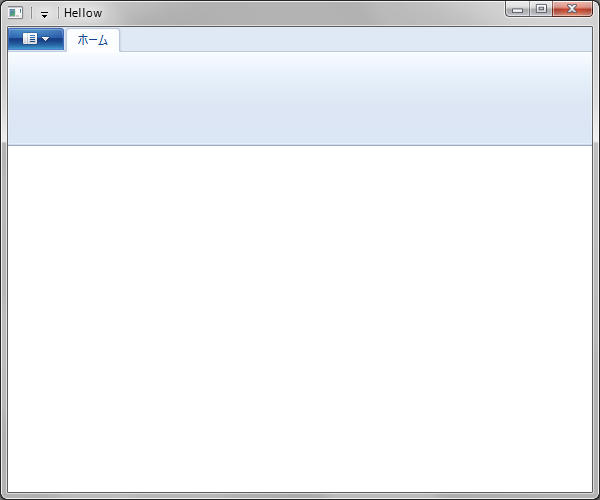600x500 pixels.
Task: Select the ホーム ribbon tab
Action: 93,40
